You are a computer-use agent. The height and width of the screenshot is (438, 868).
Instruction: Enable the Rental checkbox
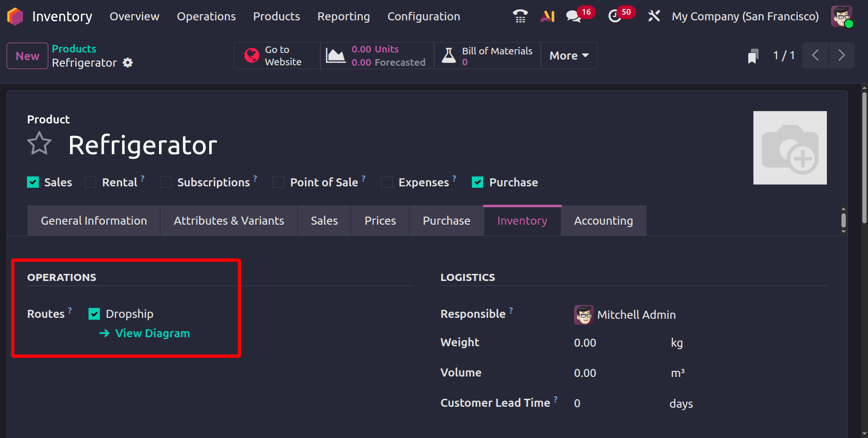(90, 182)
